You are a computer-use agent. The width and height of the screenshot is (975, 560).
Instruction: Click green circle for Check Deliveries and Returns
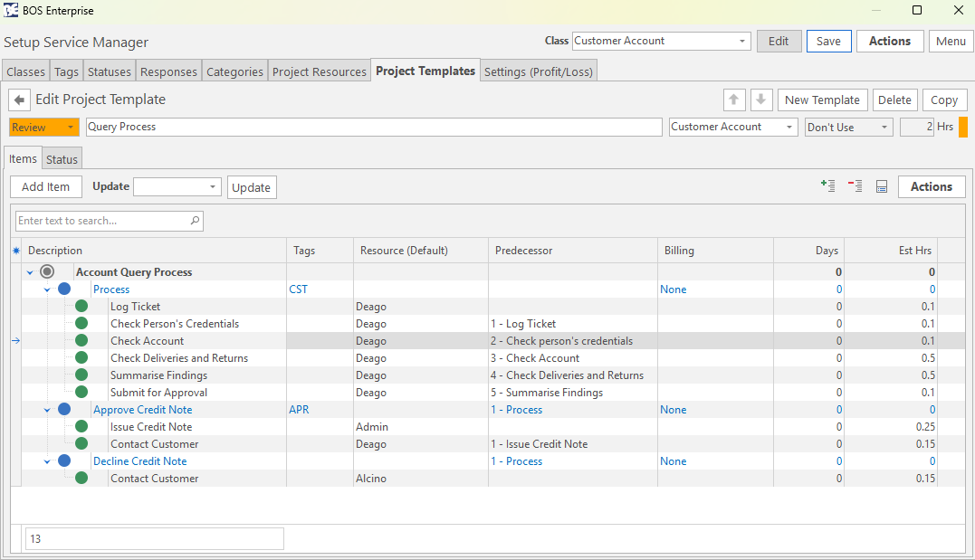81,357
